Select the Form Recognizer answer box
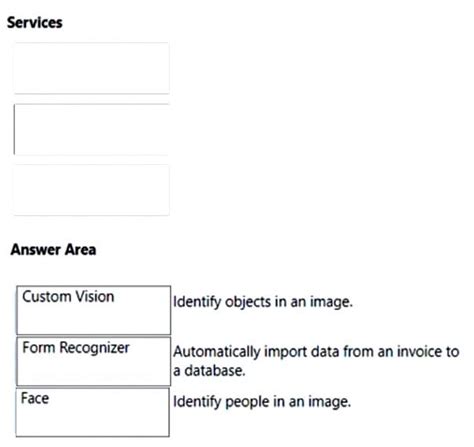 click(x=94, y=361)
